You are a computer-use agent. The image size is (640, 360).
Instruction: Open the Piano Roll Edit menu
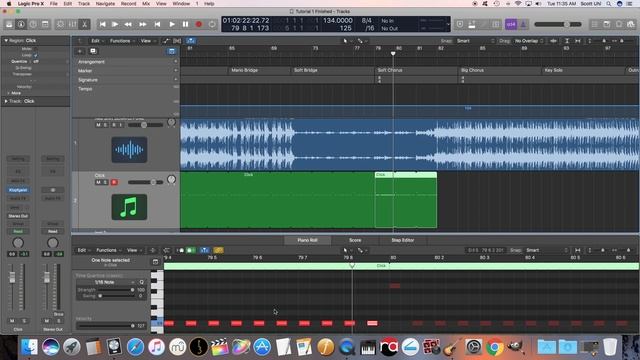pyautogui.click(x=83, y=250)
